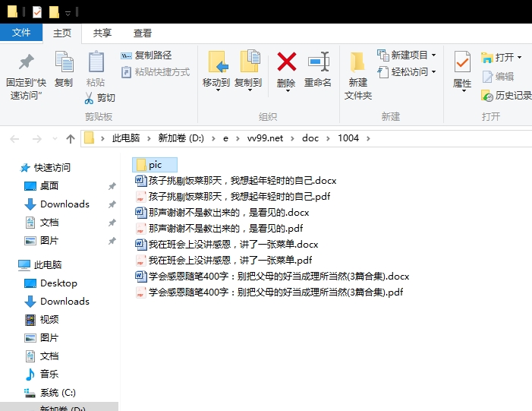Open Quick Access Toolbar customize dropdown

(x=68, y=14)
